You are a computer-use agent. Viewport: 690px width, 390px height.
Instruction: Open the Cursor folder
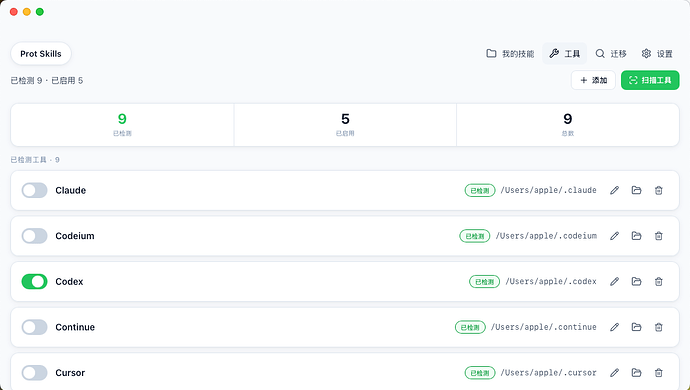pyautogui.click(x=636, y=373)
